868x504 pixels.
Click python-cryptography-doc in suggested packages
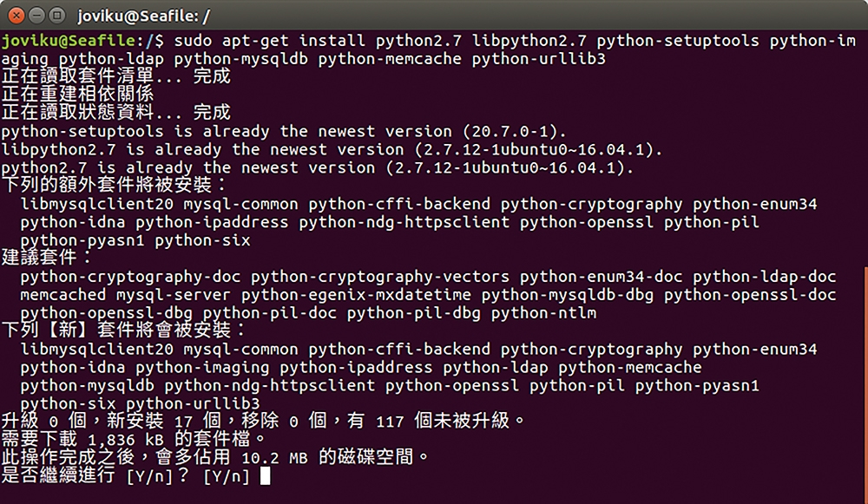(131, 277)
